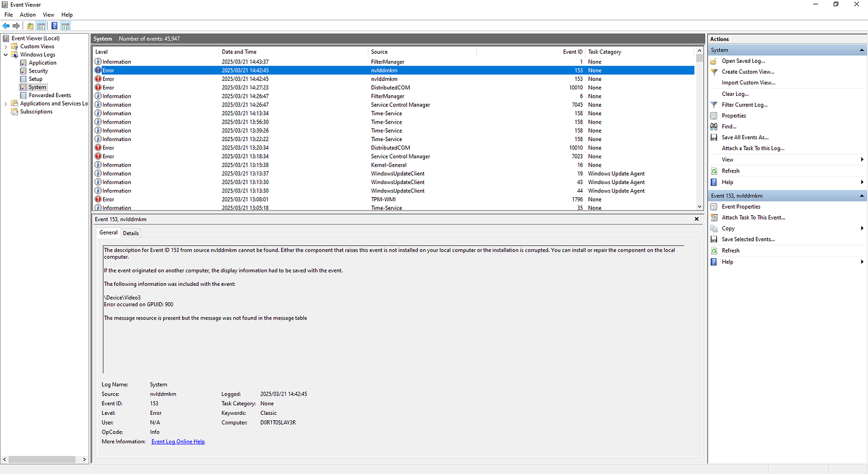Toggle the Show/Hide Action Pane toolbar button

pyautogui.click(x=65, y=25)
